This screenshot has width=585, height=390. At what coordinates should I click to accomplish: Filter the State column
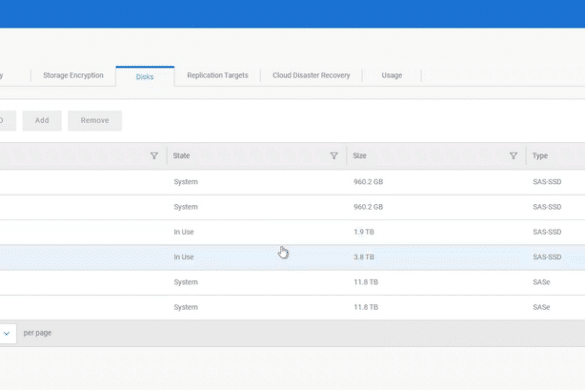[x=334, y=156]
